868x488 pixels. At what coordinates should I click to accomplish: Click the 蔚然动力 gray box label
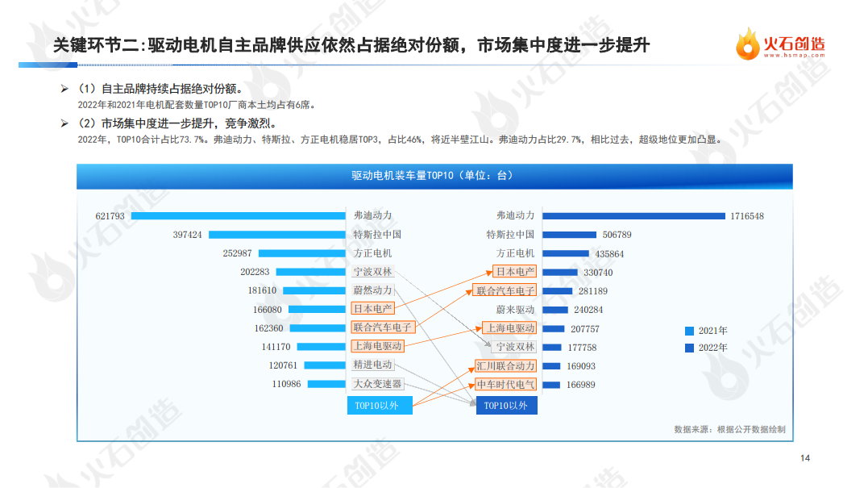click(373, 290)
